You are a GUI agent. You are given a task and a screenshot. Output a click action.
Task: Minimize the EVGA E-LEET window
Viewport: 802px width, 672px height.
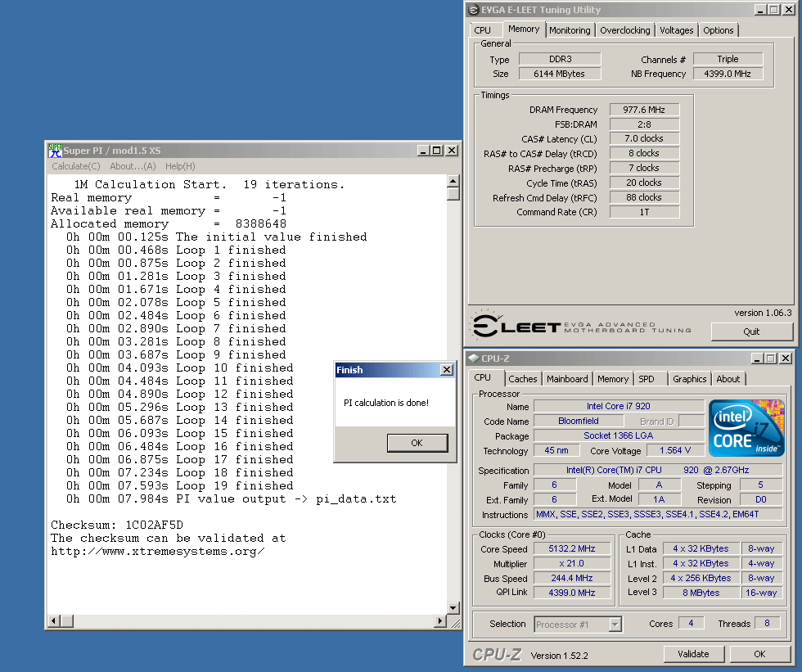coord(760,10)
